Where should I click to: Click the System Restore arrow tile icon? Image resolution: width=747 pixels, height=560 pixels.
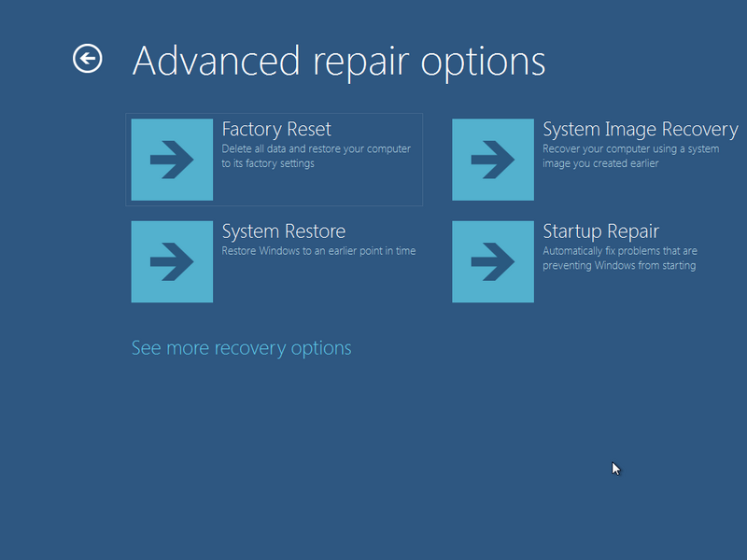172,261
